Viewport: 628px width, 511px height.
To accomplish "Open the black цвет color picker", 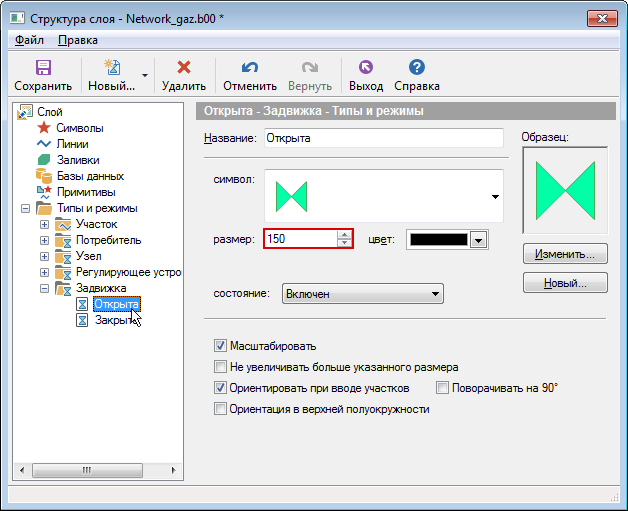I will [446, 239].
